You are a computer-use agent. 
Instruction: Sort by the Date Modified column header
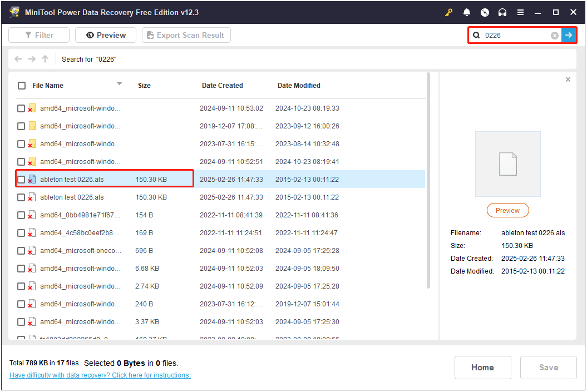coord(299,86)
